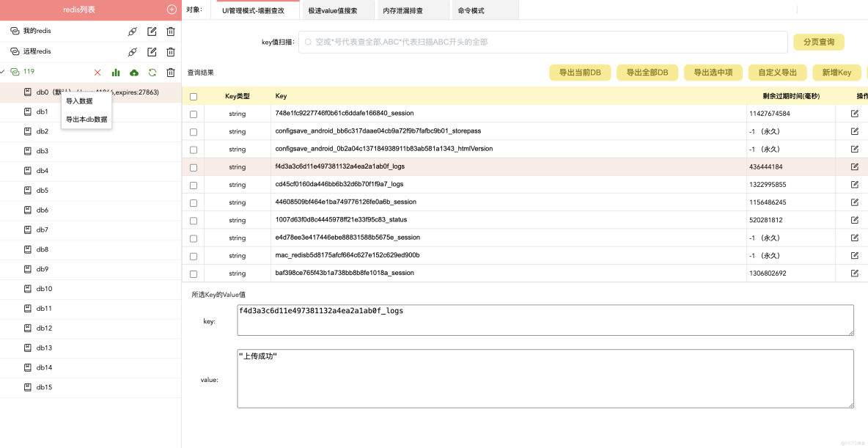Image resolution: width=868 pixels, height=448 pixels.
Task: Click the plus icon to add new redis connection
Action: [171, 9]
